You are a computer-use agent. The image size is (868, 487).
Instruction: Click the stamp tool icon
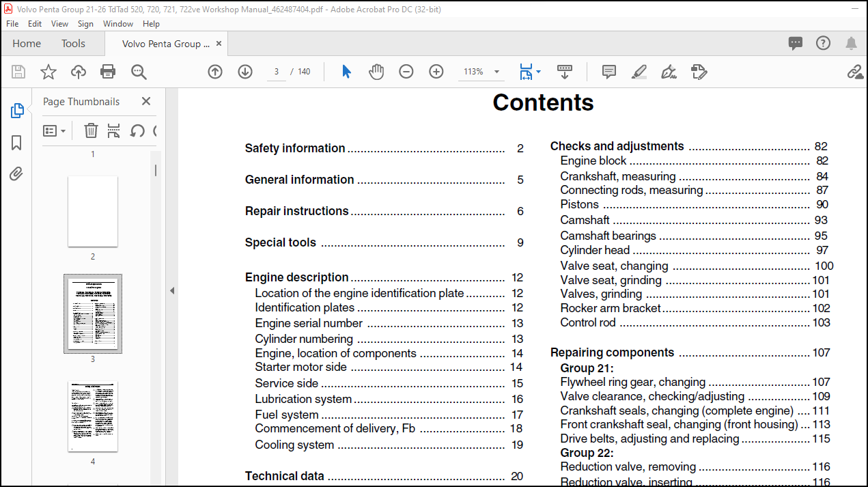coord(699,72)
